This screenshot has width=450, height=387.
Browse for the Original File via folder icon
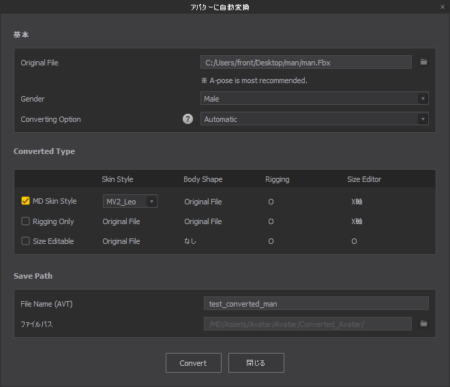(423, 62)
